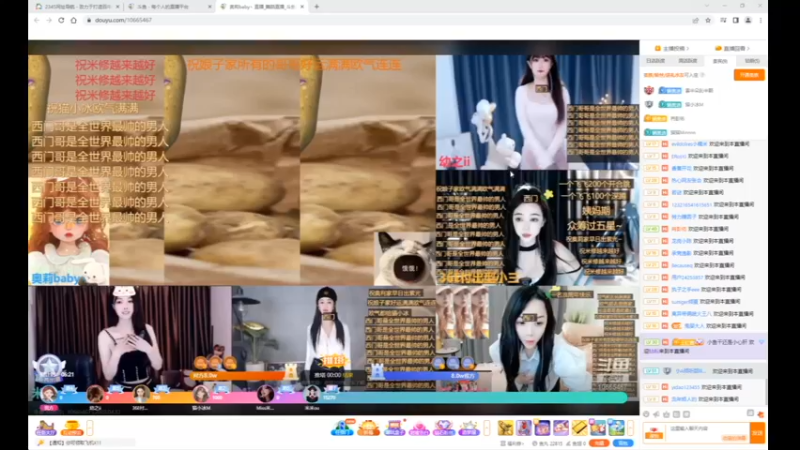Click the orange recharge button in gift bar
The image size is (800, 450).
coord(599,443)
